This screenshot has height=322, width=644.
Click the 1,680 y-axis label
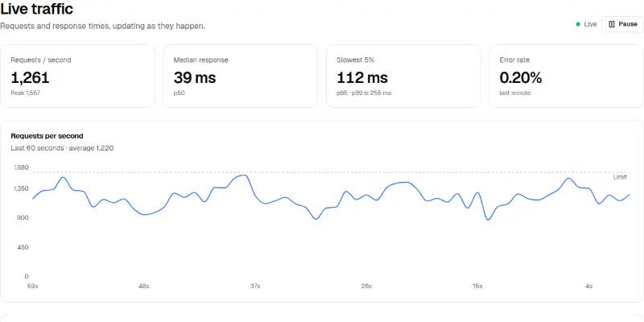(22, 167)
